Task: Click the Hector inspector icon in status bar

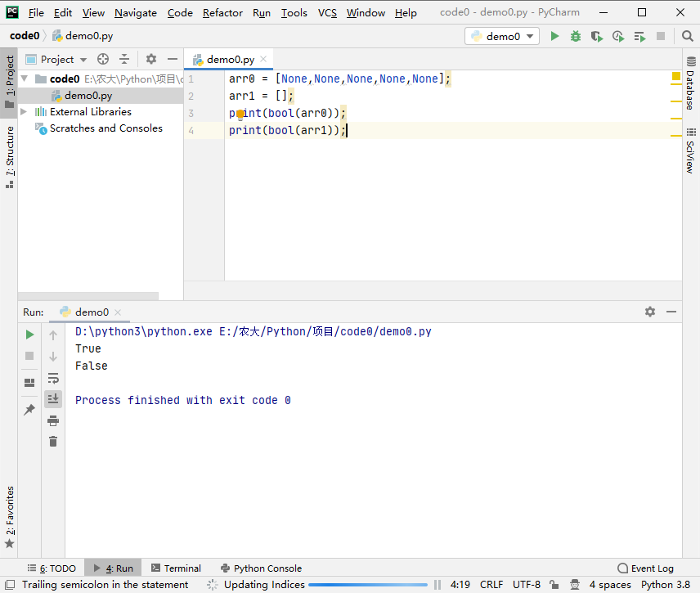Action: pos(575,585)
